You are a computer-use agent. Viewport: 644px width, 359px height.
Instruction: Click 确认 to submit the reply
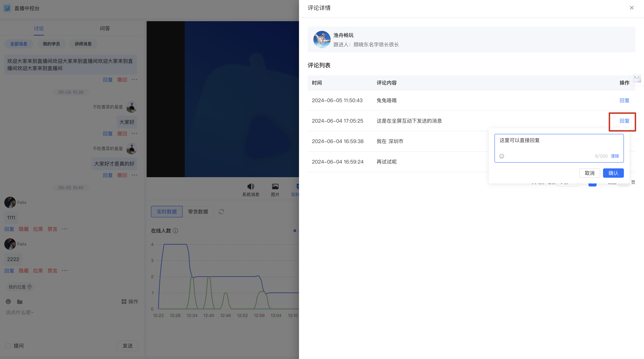point(613,173)
